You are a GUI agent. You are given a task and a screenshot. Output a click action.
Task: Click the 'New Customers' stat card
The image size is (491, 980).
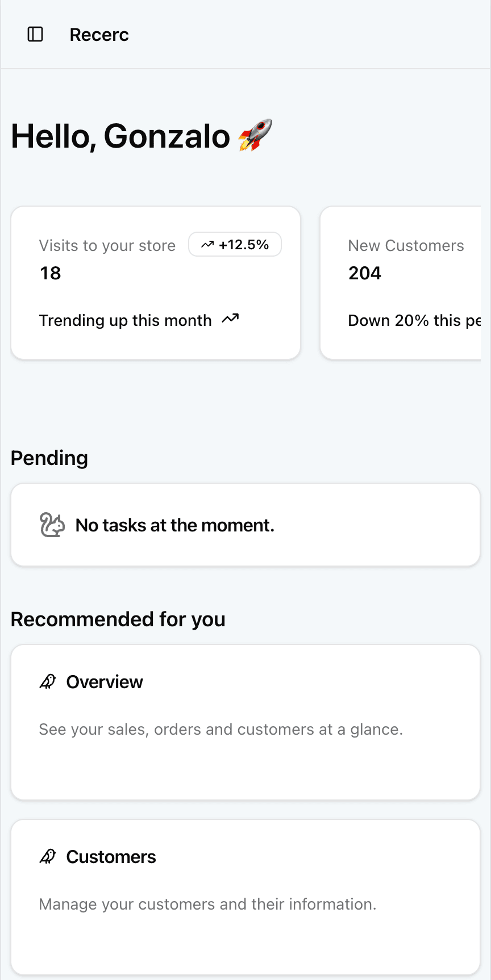coord(407,282)
